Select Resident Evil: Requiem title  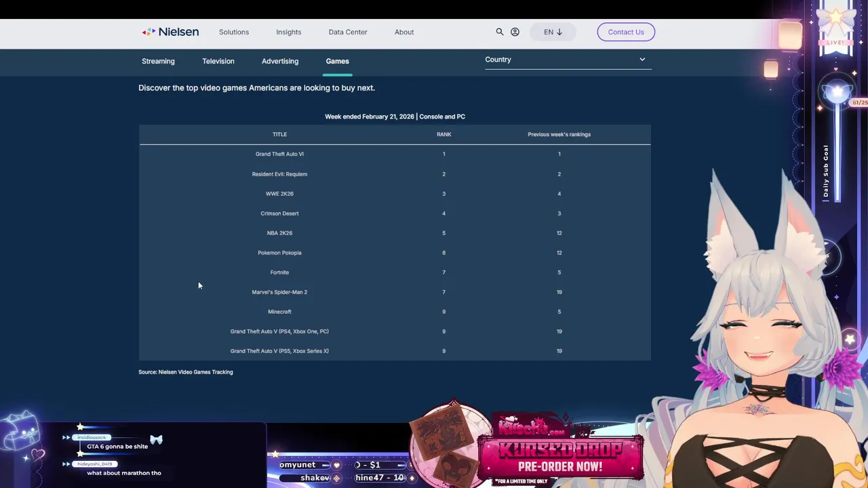tap(279, 174)
